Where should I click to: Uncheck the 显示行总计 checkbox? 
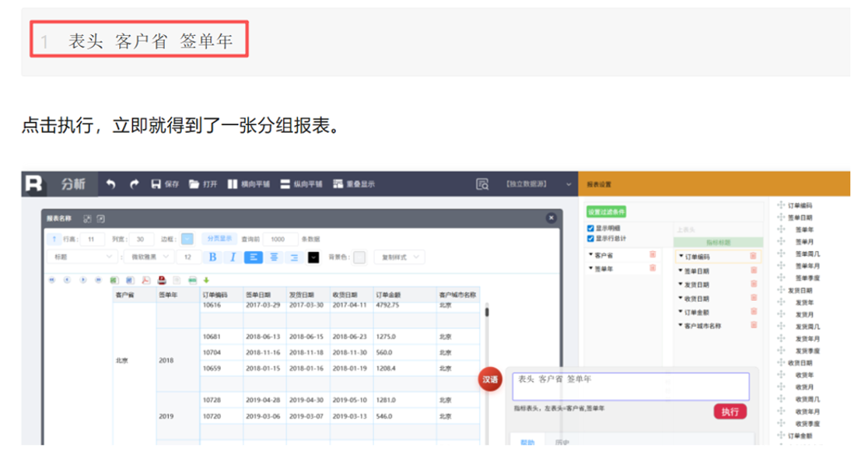pos(590,239)
